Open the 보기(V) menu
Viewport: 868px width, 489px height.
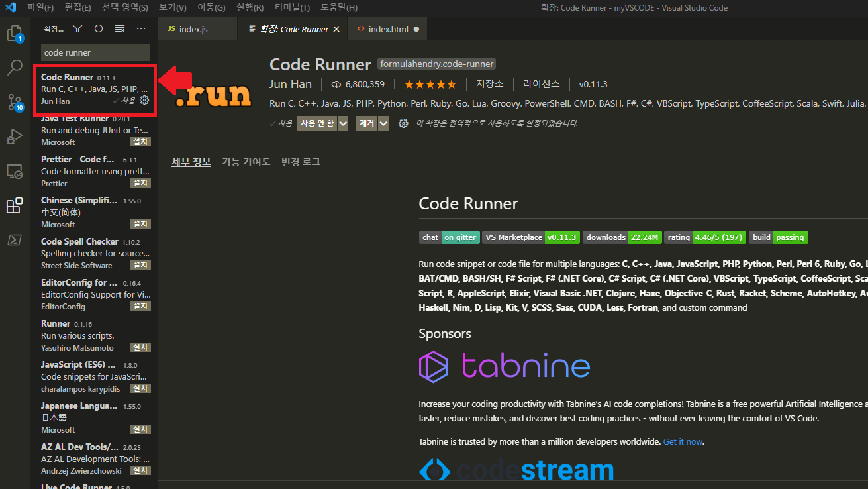click(173, 8)
